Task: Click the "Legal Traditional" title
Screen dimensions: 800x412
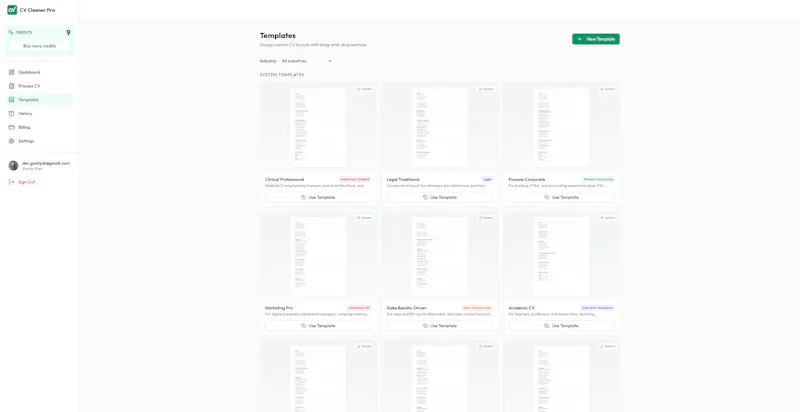Action: click(x=403, y=179)
